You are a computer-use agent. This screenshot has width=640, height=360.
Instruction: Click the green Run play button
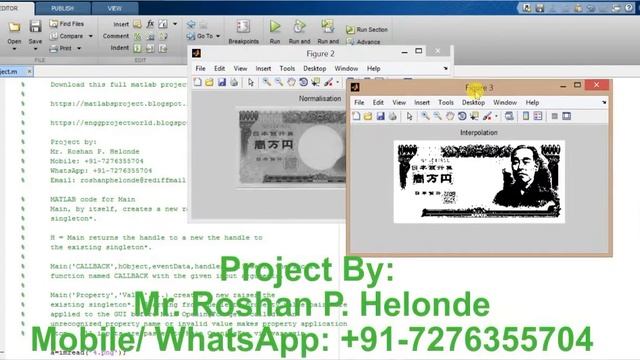(x=275, y=27)
